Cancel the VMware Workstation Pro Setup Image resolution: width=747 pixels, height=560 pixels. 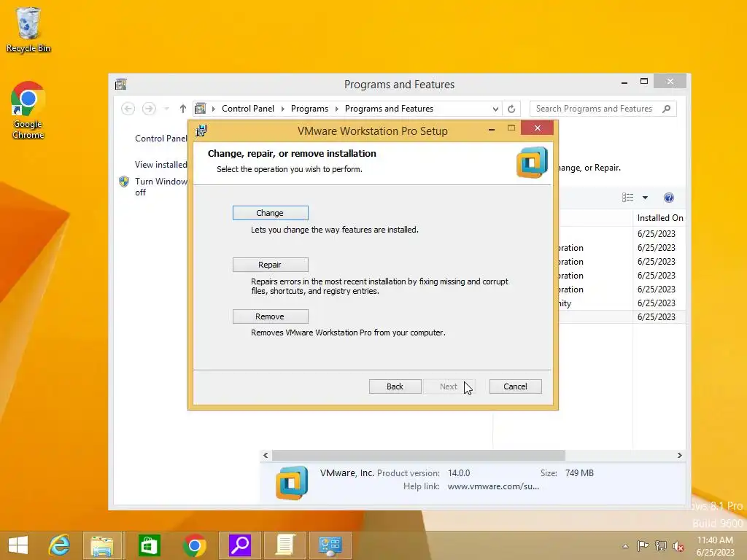pyautogui.click(x=516, y=386)
